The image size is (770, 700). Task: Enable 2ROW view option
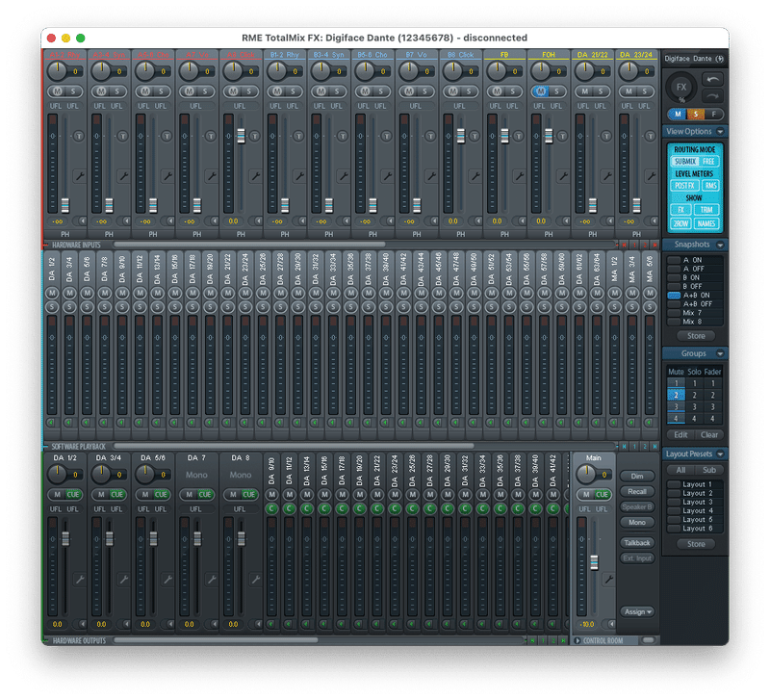click(x=680, y=224)
